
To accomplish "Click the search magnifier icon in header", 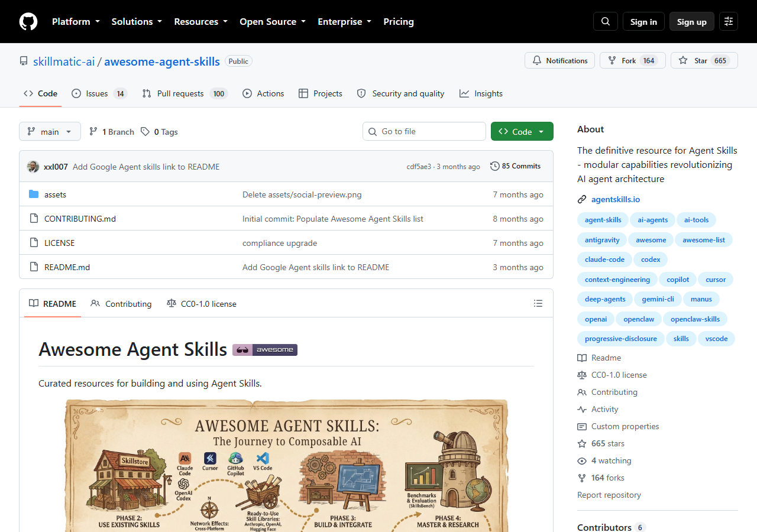I will pos(606,21).
